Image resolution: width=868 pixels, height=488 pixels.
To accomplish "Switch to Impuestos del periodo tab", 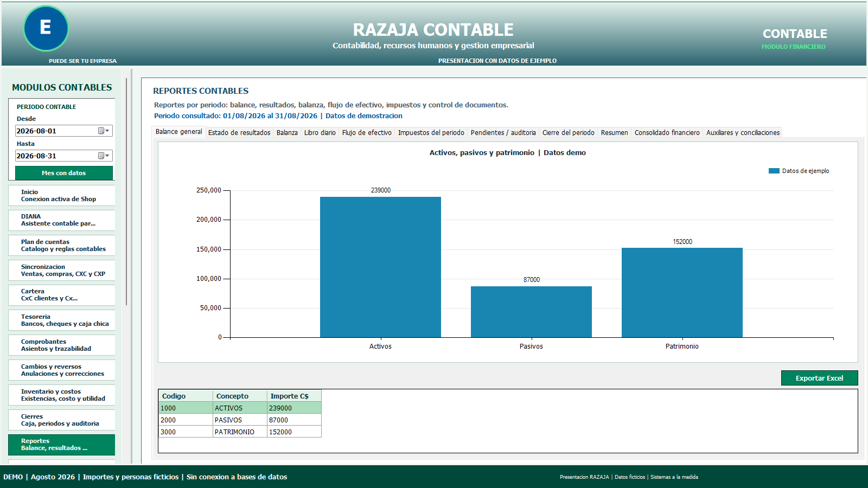I will click(x=431, y=133).
